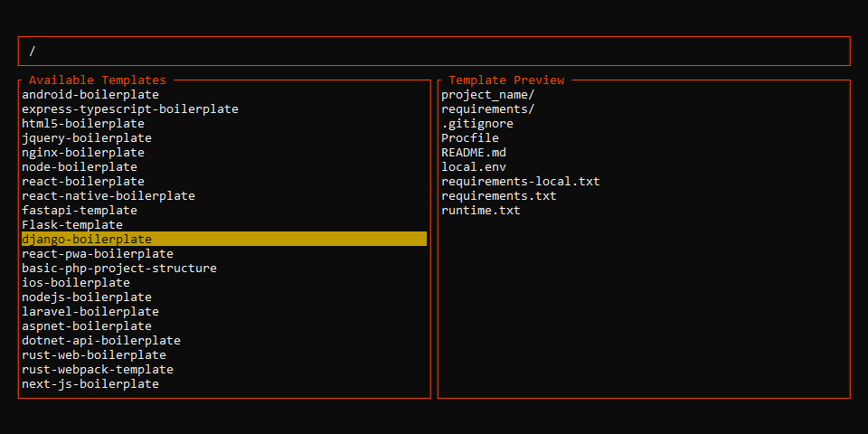
Task: Choose Flask-template entry
Action: 72,225
